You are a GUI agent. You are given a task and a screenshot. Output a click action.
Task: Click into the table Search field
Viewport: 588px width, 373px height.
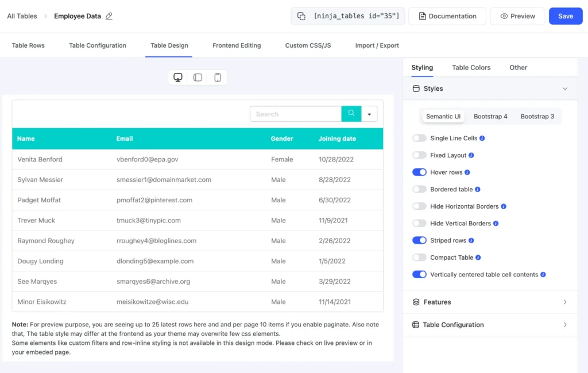(x=296, y=114)
